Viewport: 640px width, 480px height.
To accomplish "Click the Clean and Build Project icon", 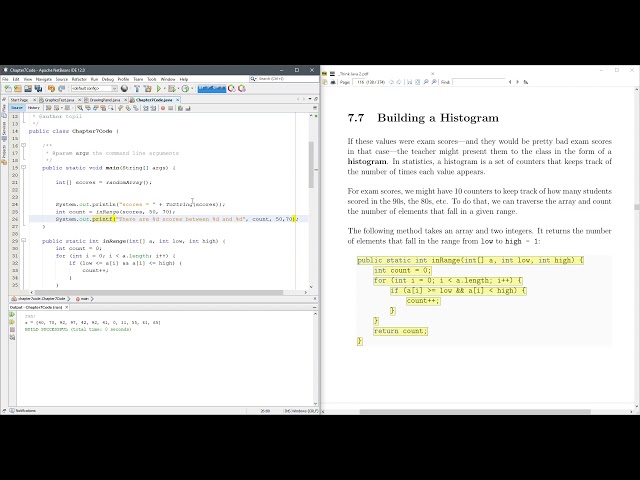I will click(148, 89).
